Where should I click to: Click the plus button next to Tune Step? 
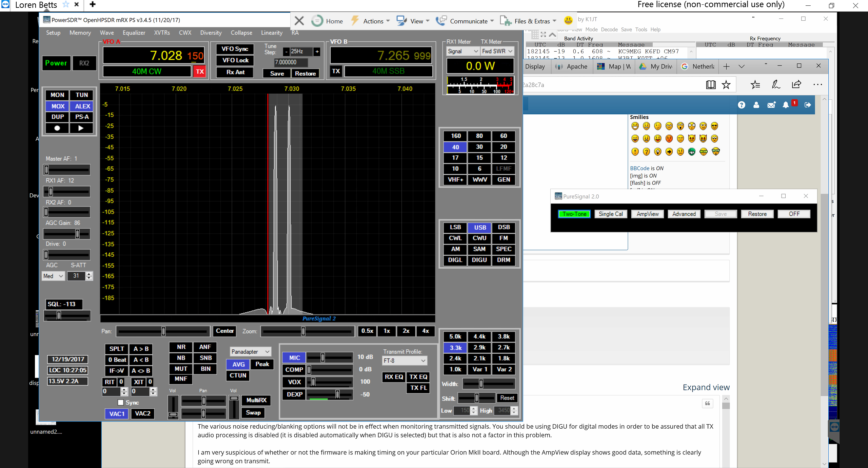pyautogui.click(x=317, y=52)
